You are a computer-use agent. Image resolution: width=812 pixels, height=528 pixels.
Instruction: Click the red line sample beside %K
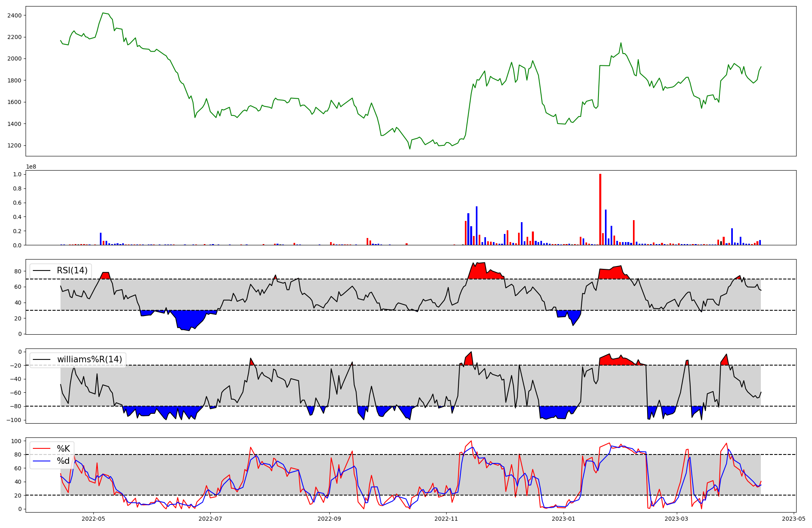[42, 449]
